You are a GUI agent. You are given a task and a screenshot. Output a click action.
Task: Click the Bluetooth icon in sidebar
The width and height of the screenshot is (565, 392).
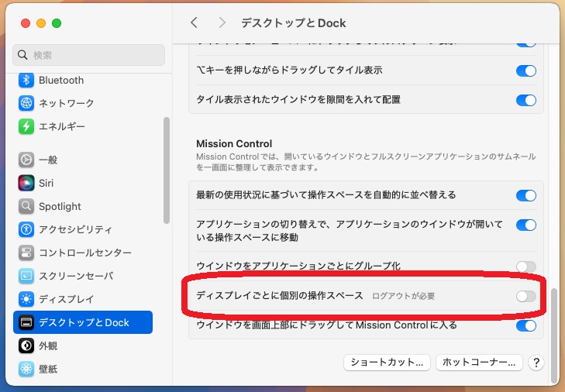tap(26, 80)
